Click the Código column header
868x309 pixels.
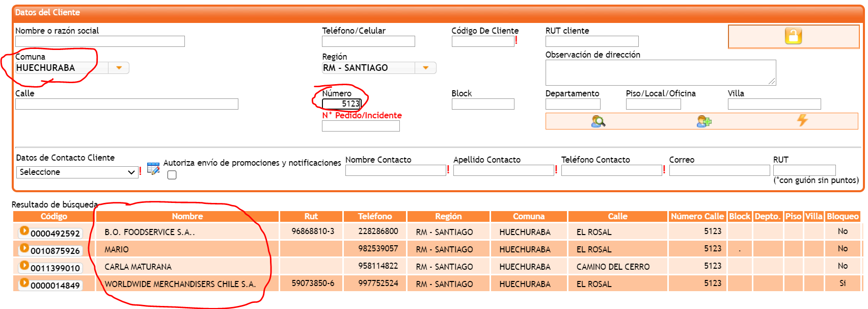[x=54, y=216]
